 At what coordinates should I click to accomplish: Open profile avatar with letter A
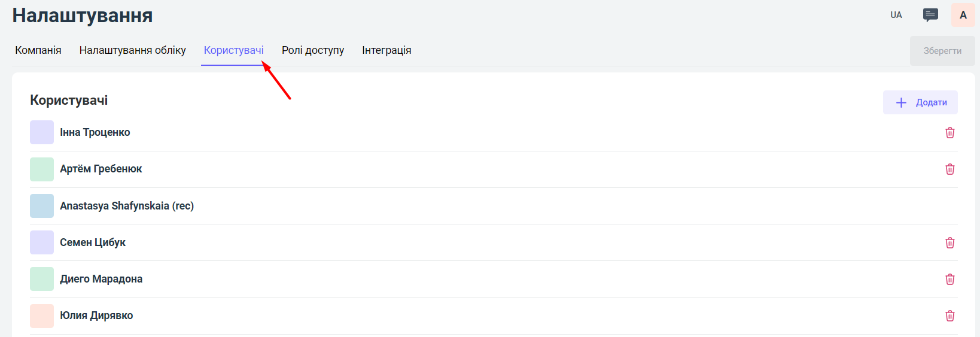coord(963,15)
